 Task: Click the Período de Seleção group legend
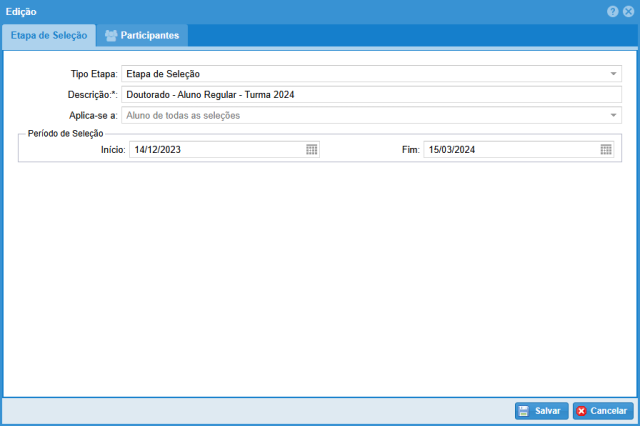(x=65, y=133)
